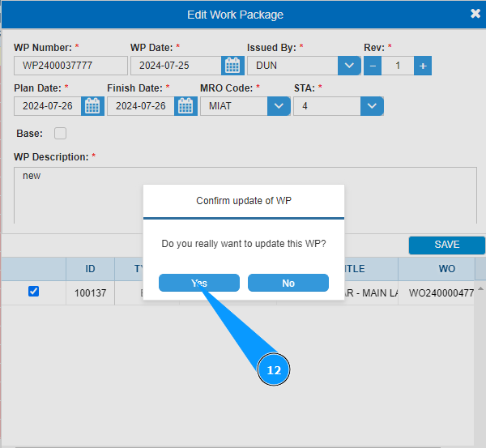Viewport: 486px width, 448px height.
Task: Expand the MRO Code dropdown
Action: tap(279, 106)
